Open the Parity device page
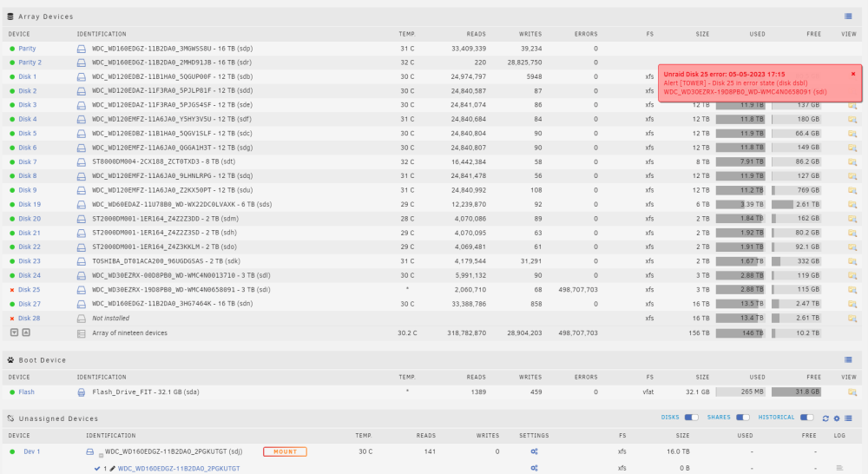Image resolution: width=868 pixels, height=474 pixels. click(27, 49)
